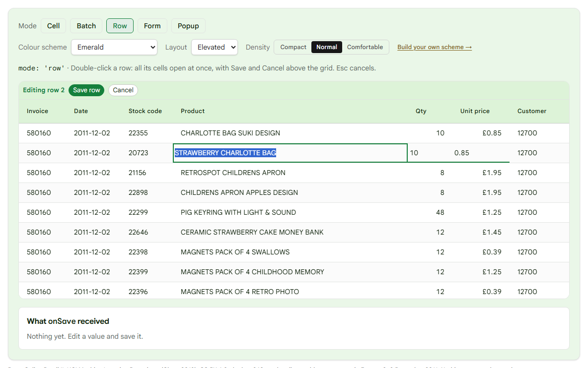Open the Colour scheme Emerald dropdown
The height and width of the screenshot is (368, 588).
pos(114,47)
